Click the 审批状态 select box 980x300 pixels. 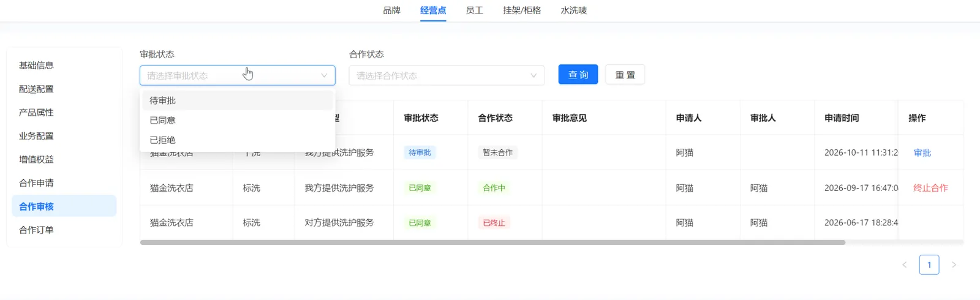[x=237, y=75]
